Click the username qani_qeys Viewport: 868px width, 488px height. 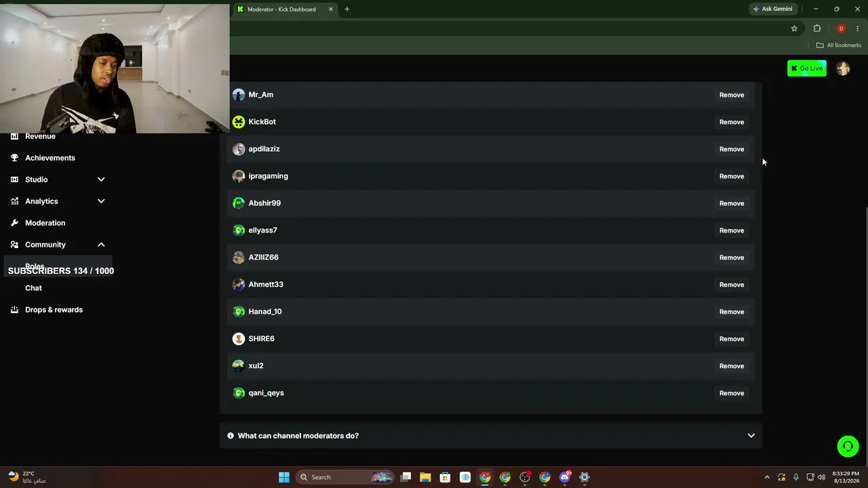[x=266, y=393]
